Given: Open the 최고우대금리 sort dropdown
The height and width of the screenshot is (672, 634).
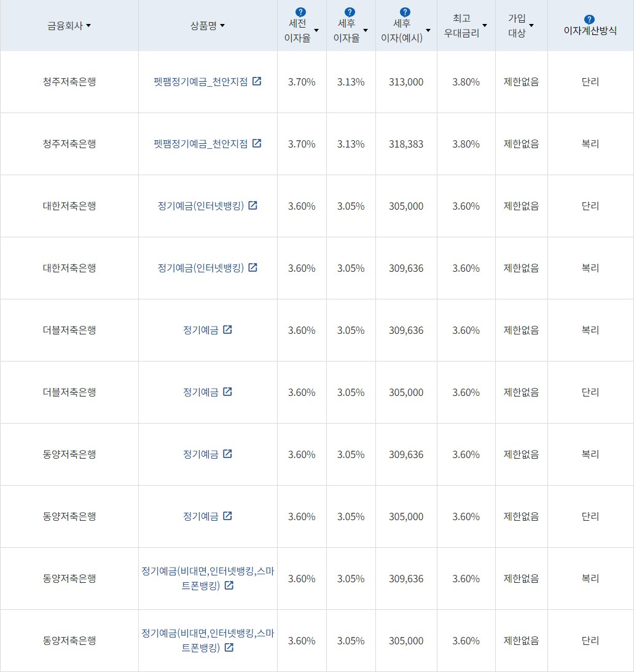Looking at the screenshot, I should pyautogui.click(x=485, y=25).
